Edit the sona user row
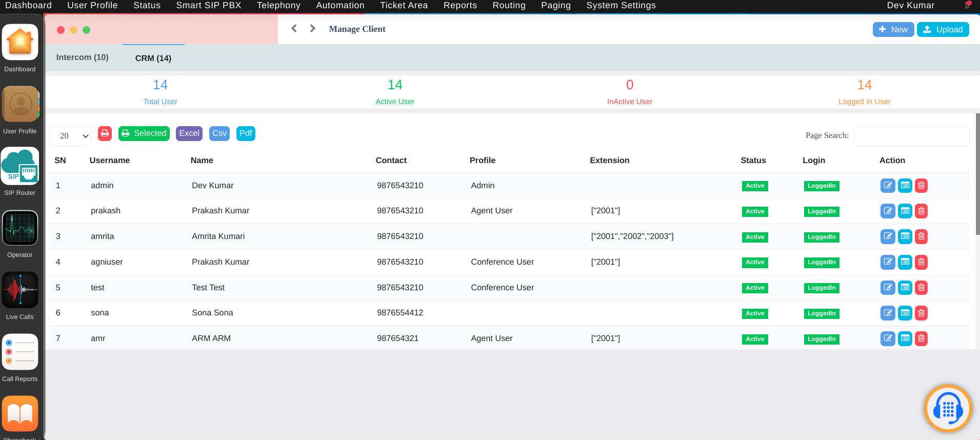 888,313
